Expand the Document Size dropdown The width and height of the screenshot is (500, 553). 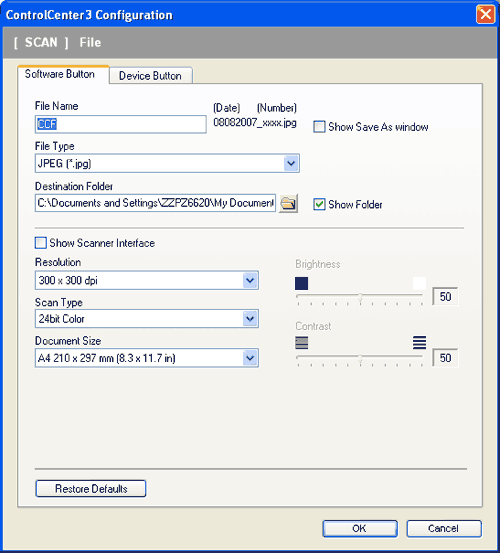click(x=147, y=358)
